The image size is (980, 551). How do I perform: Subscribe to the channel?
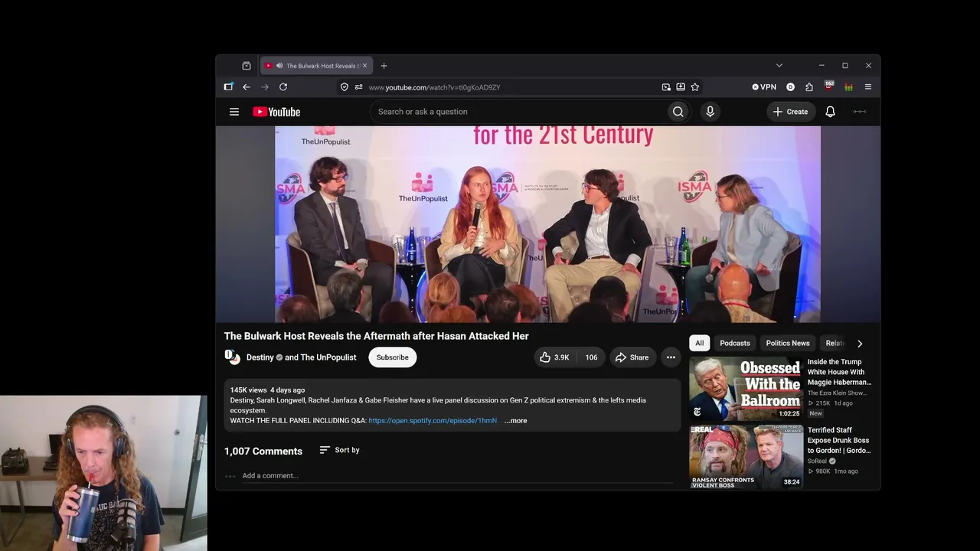point(393,357)
